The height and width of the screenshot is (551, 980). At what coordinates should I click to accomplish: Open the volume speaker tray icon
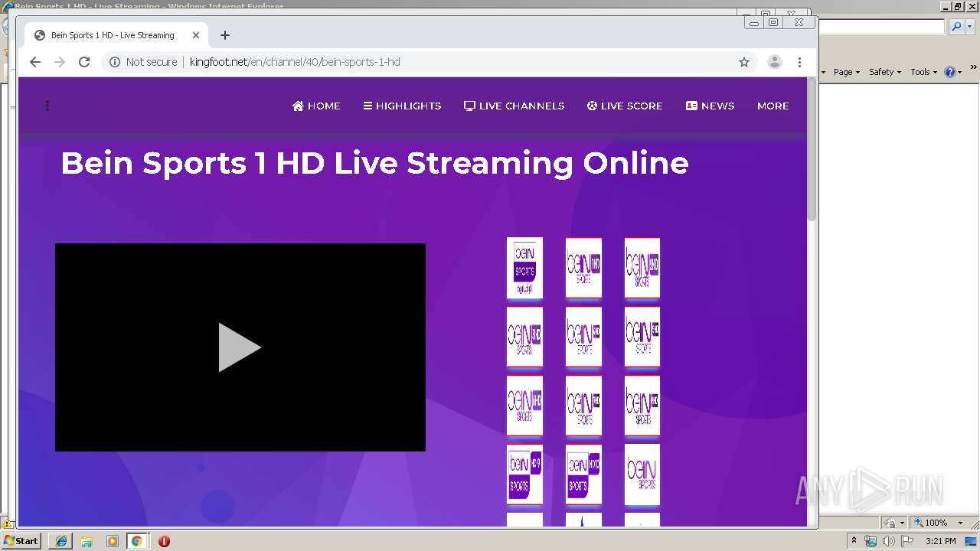click(x=889, y=541)
